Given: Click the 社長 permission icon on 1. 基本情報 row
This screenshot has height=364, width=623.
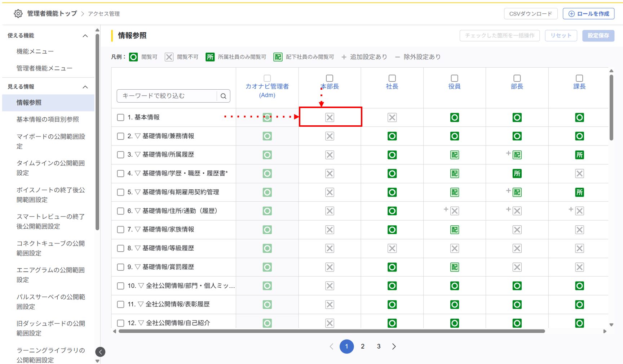Looking at the screenshot, I should [392, 117].
